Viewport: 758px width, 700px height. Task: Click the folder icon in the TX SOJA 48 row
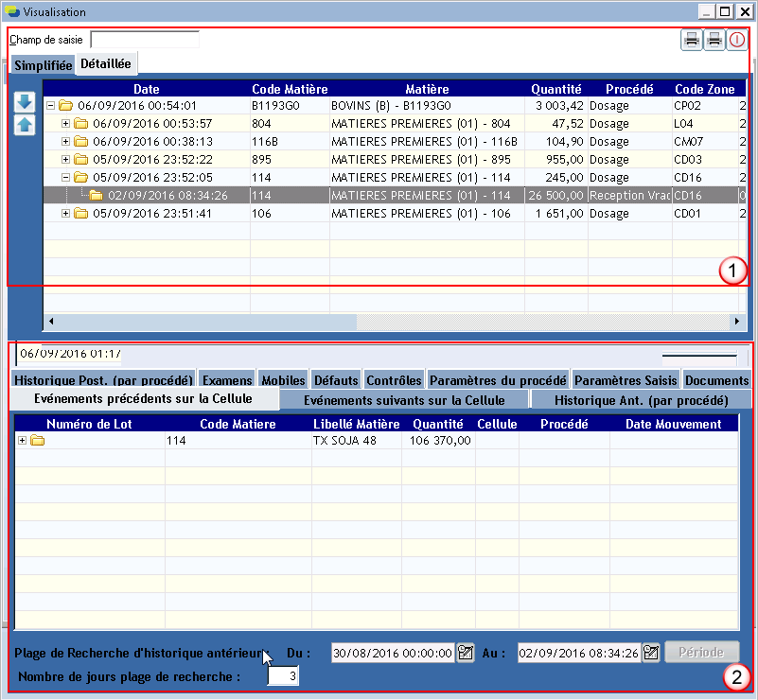point(37,440)
